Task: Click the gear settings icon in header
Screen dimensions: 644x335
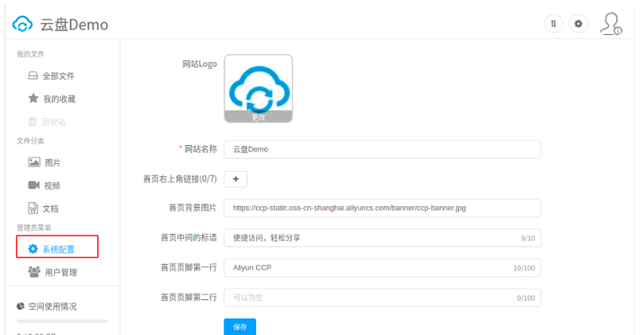Action: click(578, 24)
